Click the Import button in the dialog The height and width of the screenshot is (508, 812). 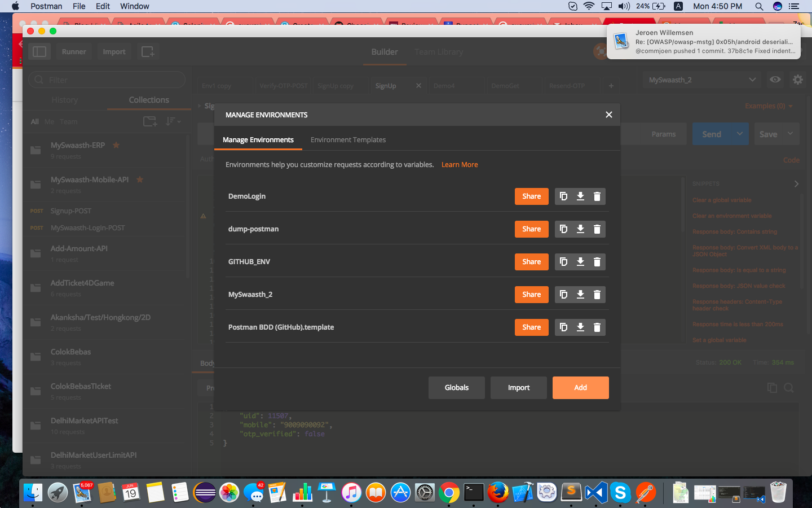click(x=519, y=388)
